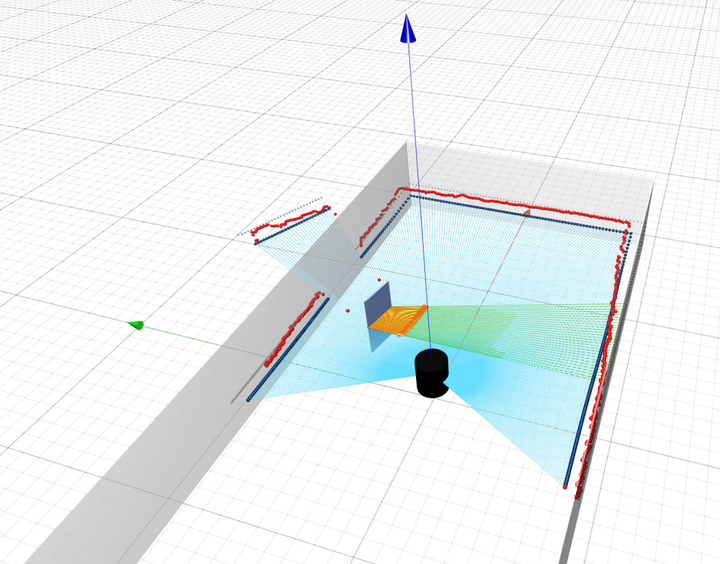Select the detached red scan segment outside room
The height and width of the screenshot is (564, 720).
[x=290, y=221]
